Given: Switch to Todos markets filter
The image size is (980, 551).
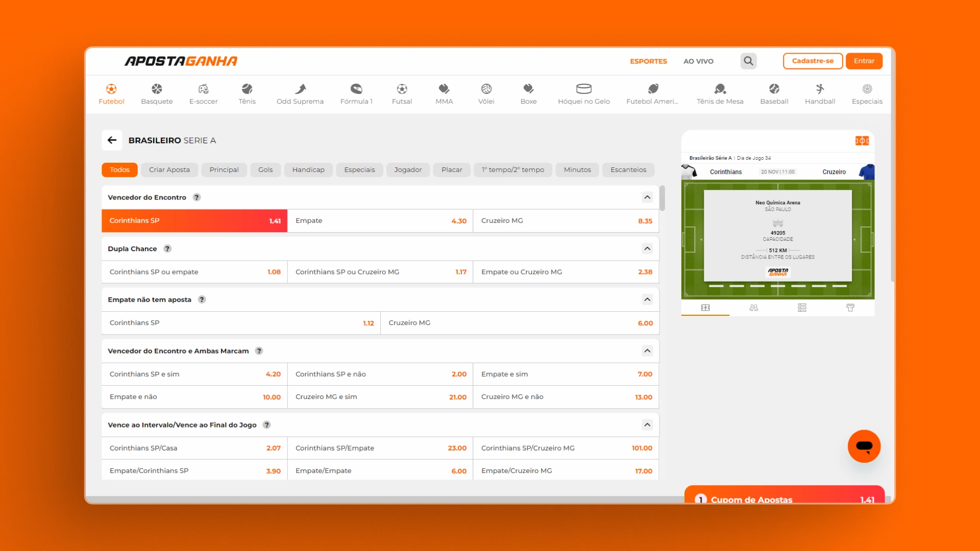Looking at the screenshot, I should [x=119, y=170].
